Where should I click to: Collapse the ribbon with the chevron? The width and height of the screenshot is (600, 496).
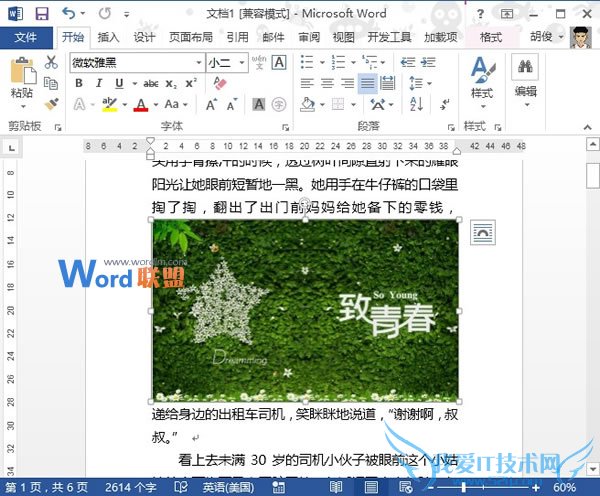tap(587, 127)
